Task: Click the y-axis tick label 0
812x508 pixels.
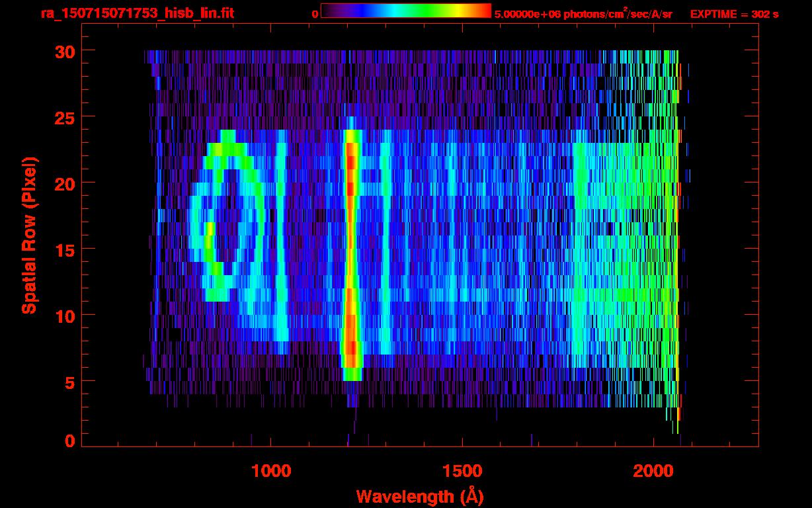Action: [x=70, y=441]
